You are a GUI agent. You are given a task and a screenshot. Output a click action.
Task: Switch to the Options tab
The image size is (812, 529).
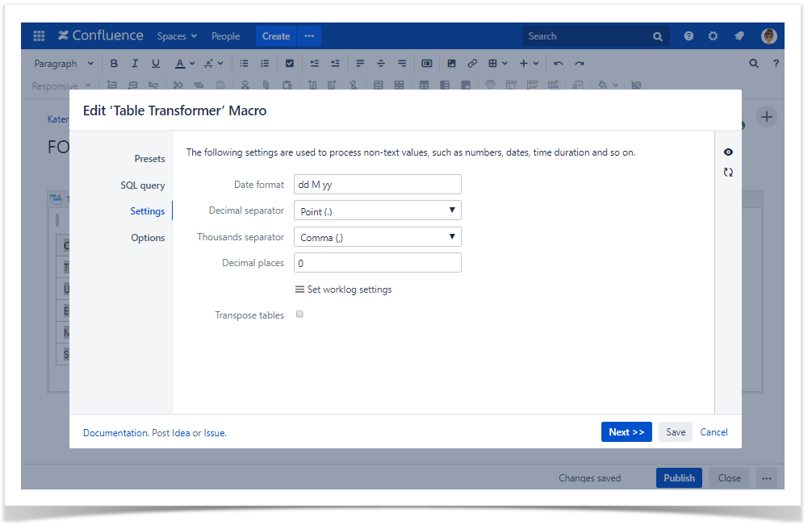click(x=148, y=238)
